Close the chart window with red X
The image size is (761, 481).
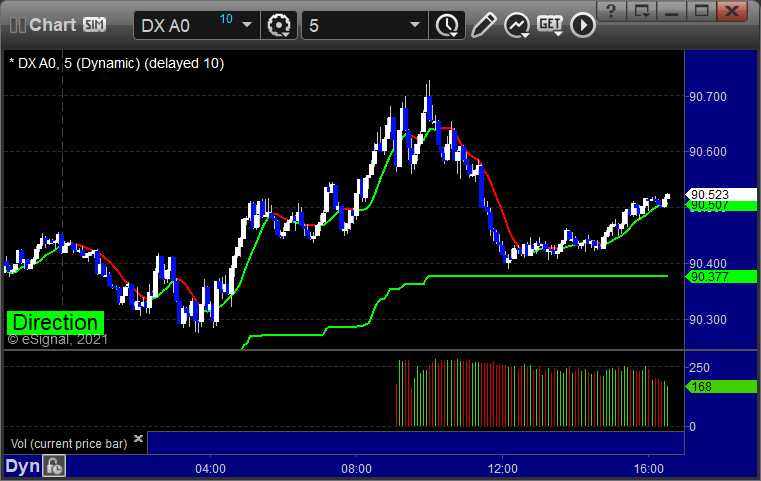click(x=732, y=11)
